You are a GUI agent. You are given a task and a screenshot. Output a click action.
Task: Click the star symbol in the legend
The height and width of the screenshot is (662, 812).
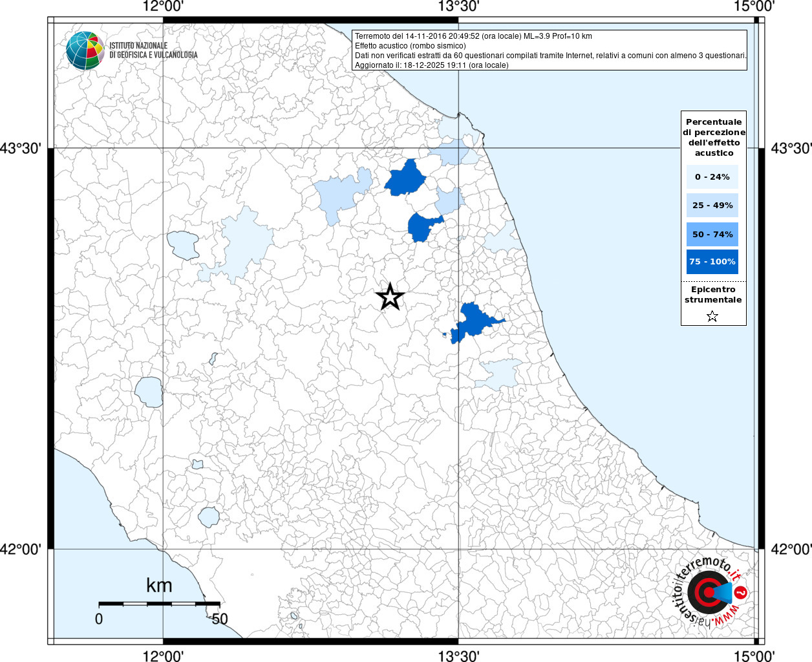(x=712, y=316)
